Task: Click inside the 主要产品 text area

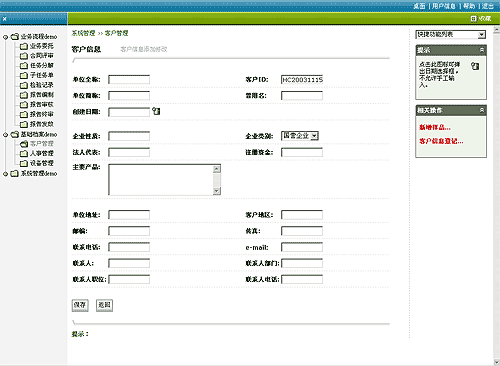Action: coord(161,180)
